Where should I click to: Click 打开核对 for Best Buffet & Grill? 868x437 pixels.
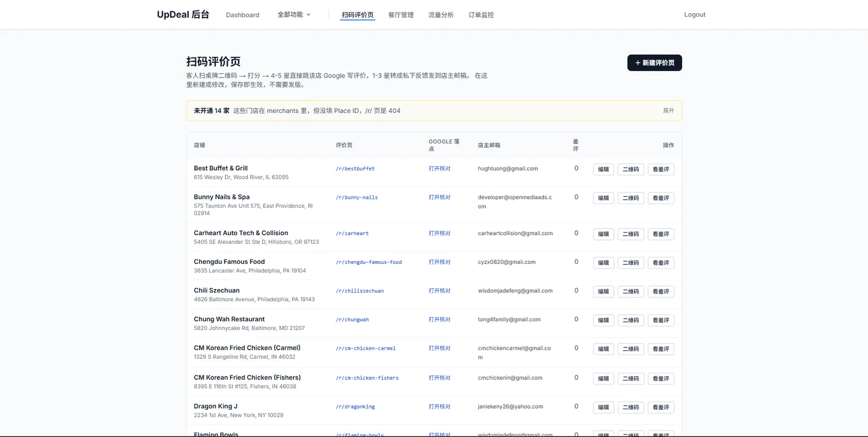point(439,169)
